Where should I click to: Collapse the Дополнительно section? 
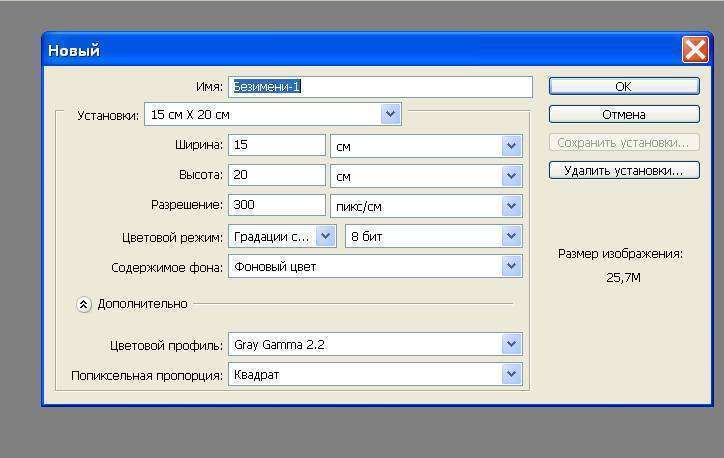pyautogui.click(x=84, y=304)
